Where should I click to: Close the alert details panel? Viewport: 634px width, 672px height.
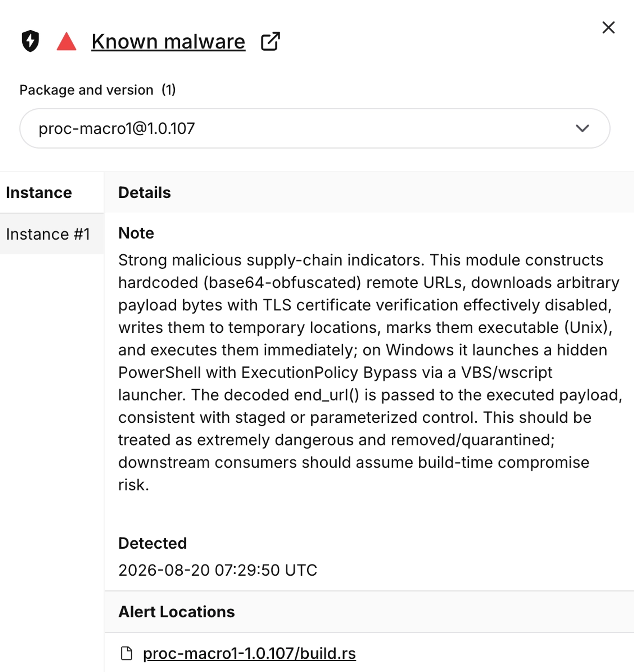point(608,27)
